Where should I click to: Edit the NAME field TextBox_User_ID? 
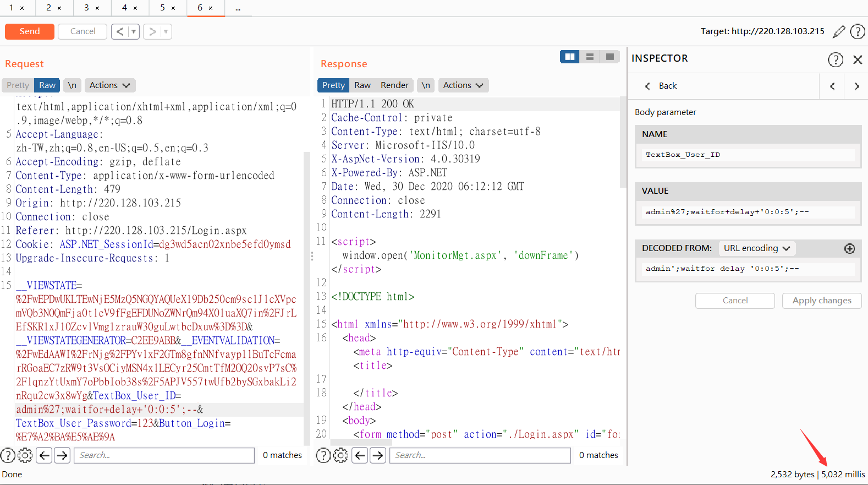coord(748,155)
